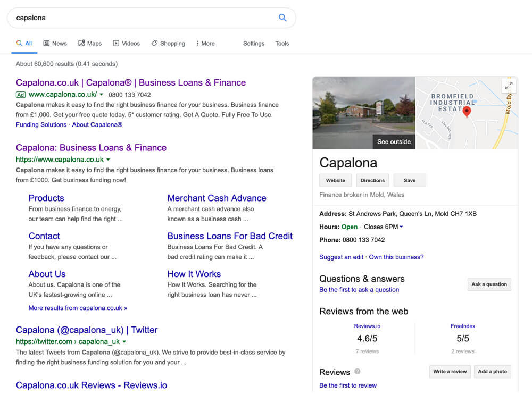Open the Merchant Cash Advance sitelink
The width and height of the screenshot is (532, 394).
tap(217, 198)
